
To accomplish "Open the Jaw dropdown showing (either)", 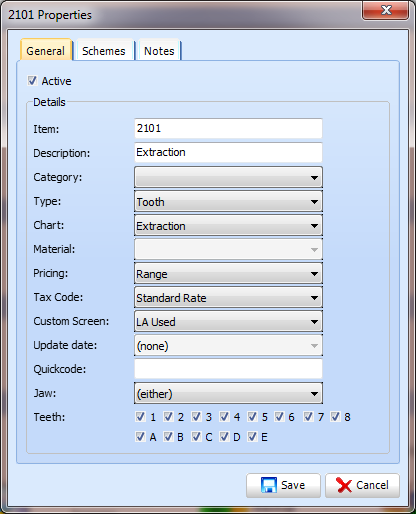I will [x=228, y=394].
